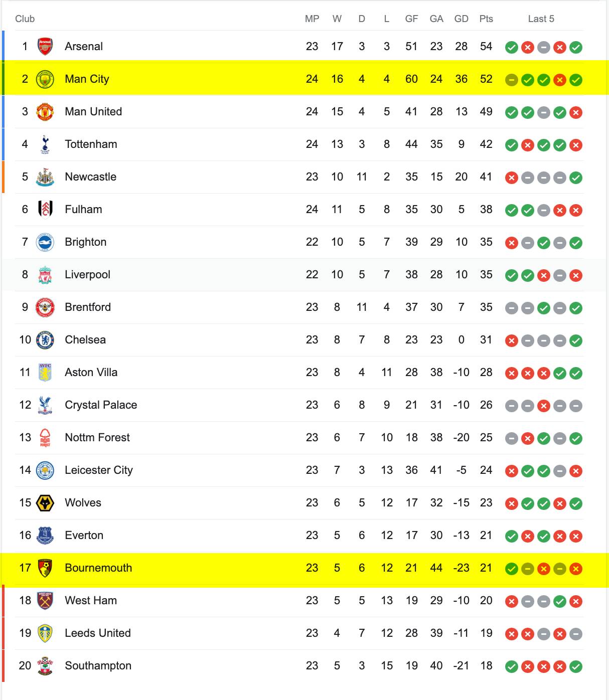Click the GD column header
The height and width of the screenshot is (700, 609).
461,19
